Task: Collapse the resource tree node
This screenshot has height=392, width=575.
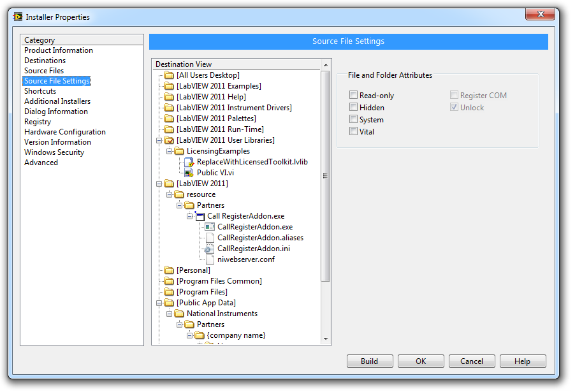Action: tap(169, 194)
